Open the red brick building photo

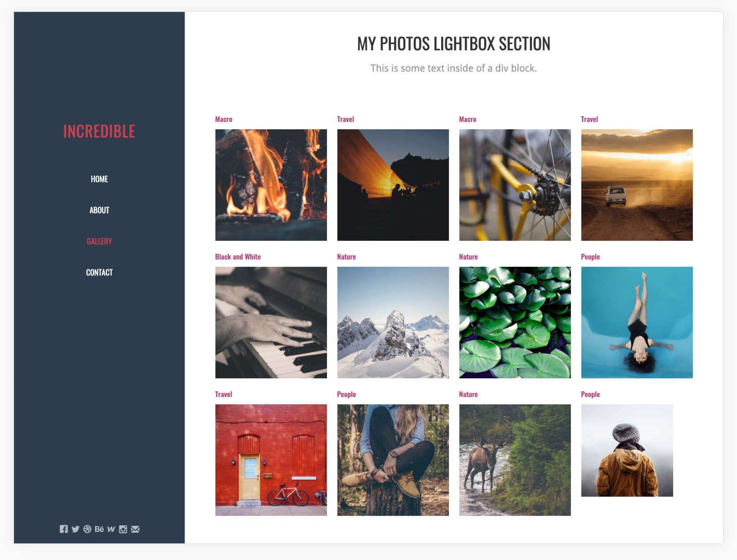[x=271, y=460]
